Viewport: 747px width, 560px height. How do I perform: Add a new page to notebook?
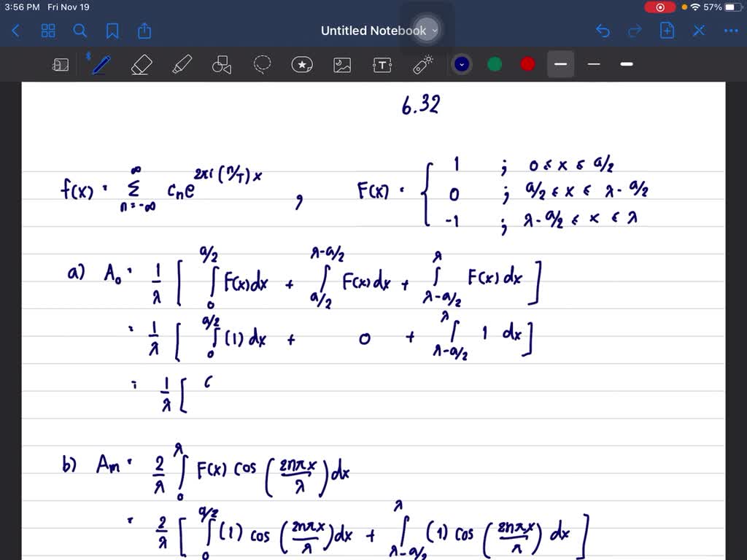coord(666,31)
